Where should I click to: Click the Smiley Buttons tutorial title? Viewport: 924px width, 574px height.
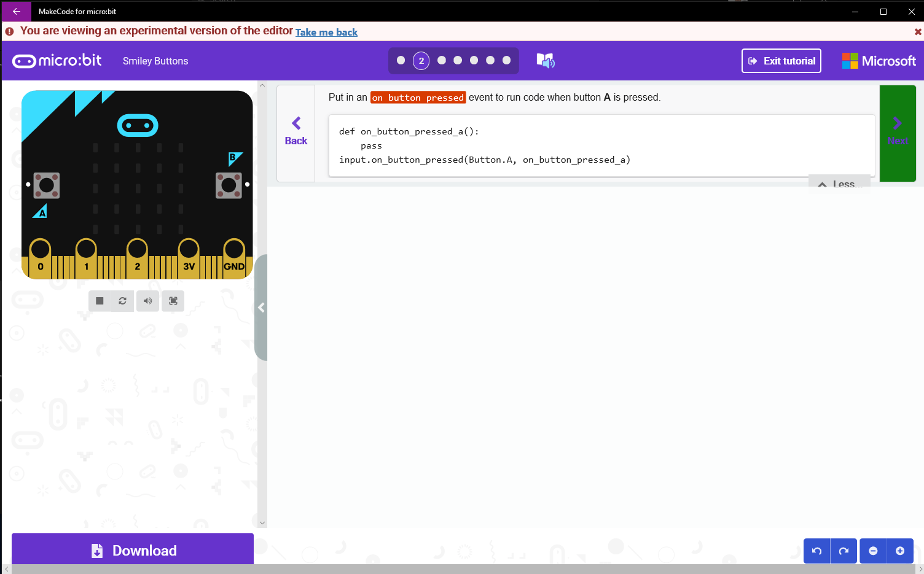pos(155,61)
